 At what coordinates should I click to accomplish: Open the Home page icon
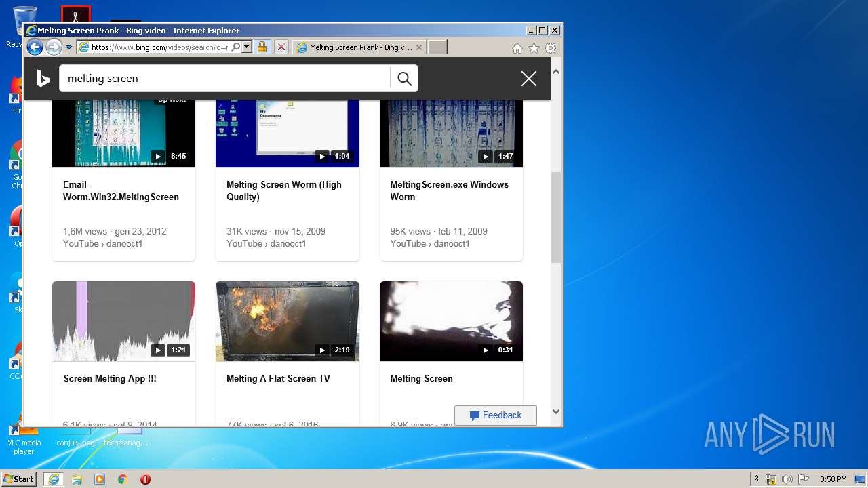pos(517,48)
